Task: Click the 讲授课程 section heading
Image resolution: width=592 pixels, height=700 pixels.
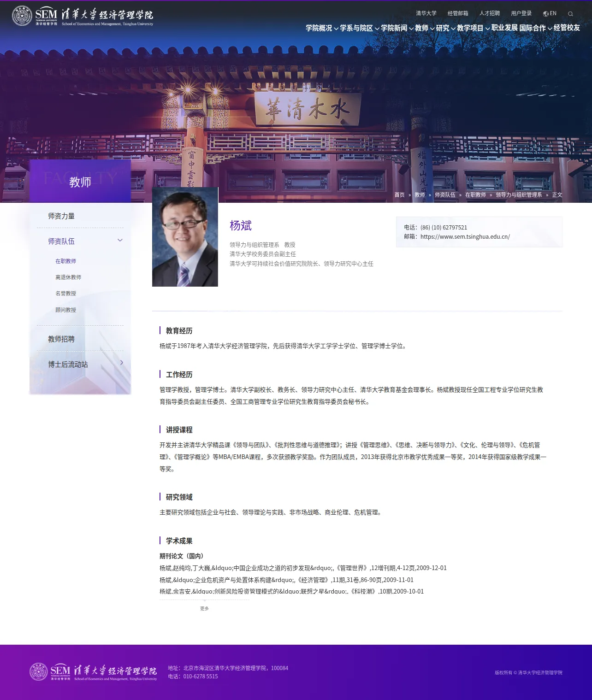Action: tap(179, 430)
